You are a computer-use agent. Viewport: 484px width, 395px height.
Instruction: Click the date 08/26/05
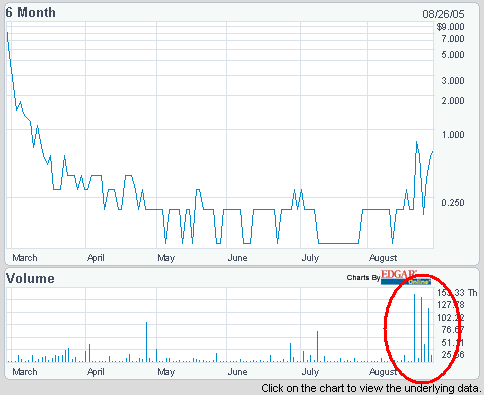pos(443,14)
